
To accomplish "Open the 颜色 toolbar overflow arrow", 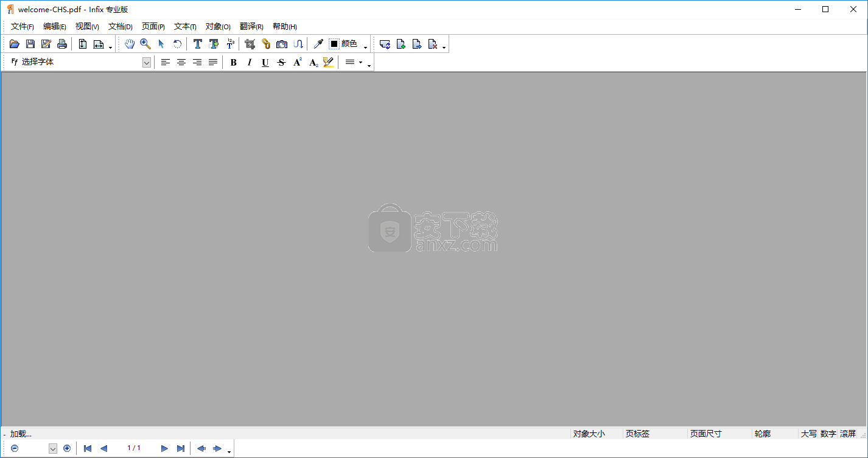I will [x=366, y=48].
